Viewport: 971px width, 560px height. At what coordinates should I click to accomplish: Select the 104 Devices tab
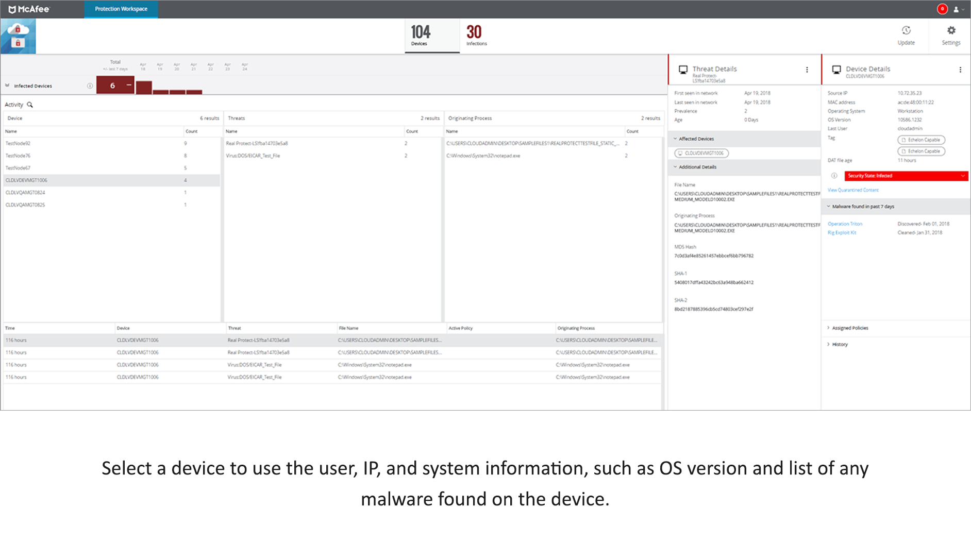tap(432, 36)
